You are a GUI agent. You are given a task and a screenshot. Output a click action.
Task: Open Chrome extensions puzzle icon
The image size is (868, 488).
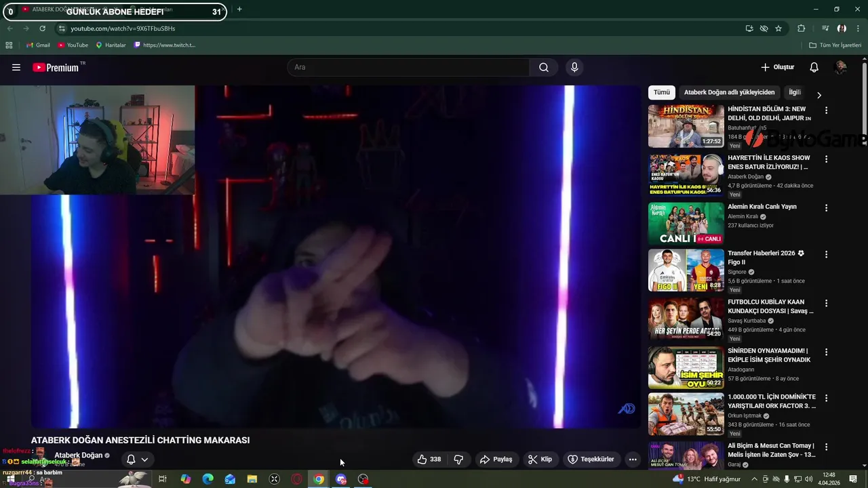click(801, 28)
